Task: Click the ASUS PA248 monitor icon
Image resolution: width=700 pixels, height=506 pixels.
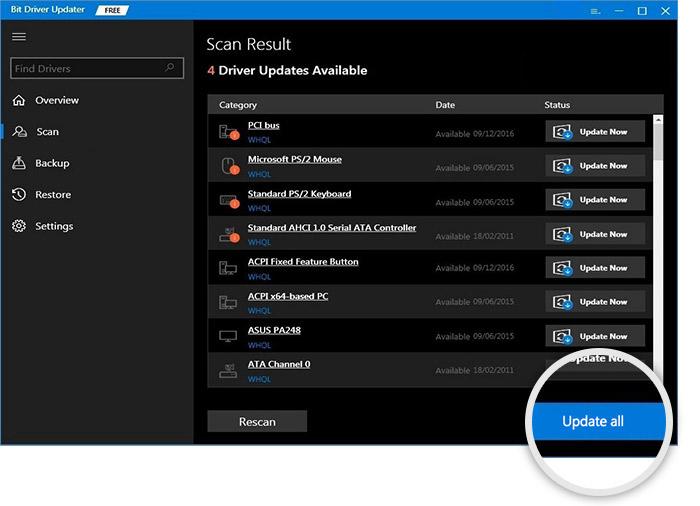Action: (x=227, y=336)
